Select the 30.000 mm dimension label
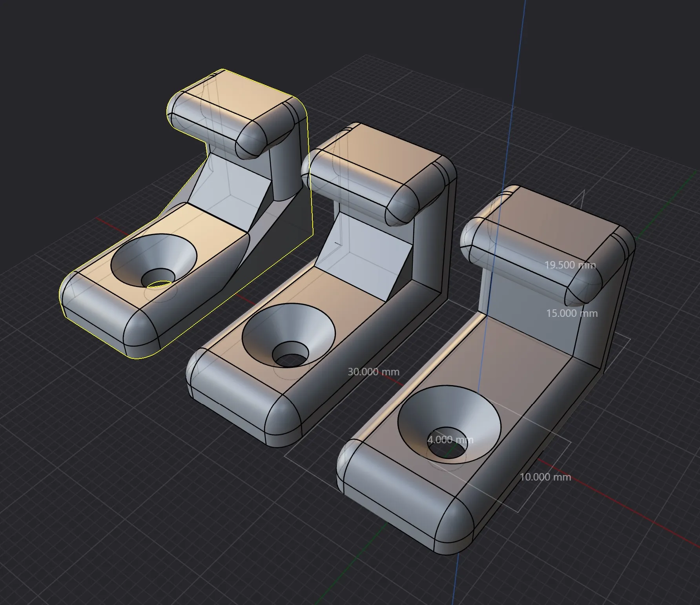 point(373,372)
